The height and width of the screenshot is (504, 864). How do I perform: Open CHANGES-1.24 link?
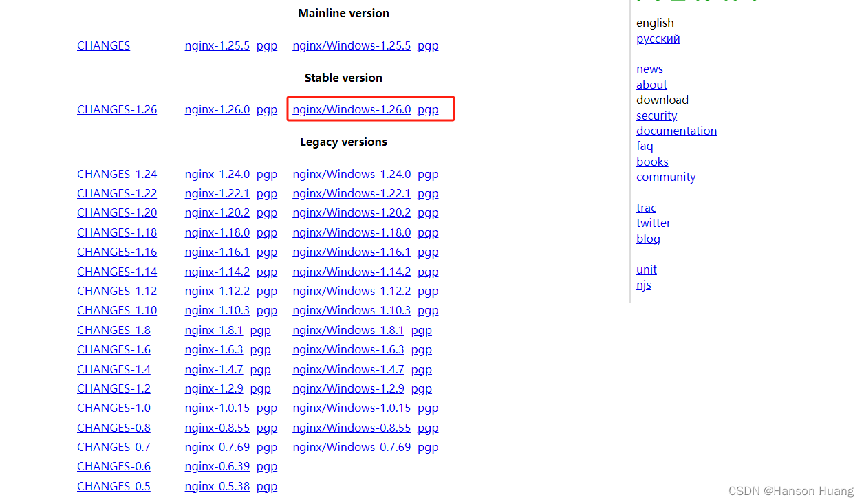[x=117, y=174]
